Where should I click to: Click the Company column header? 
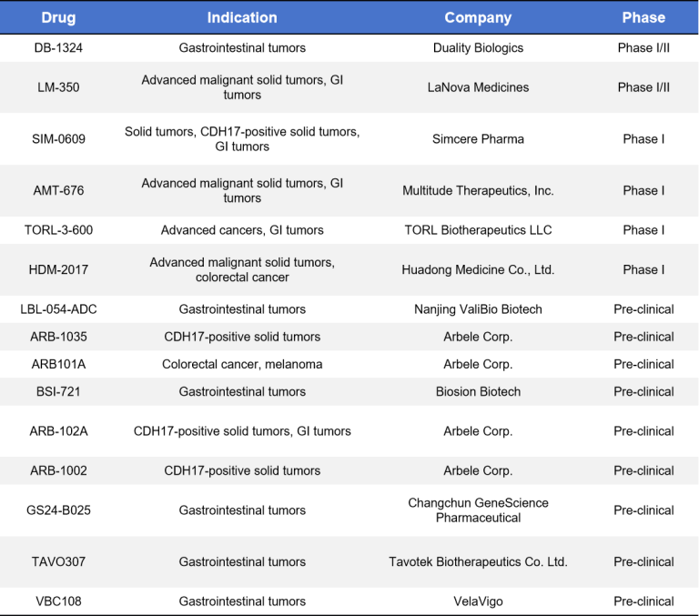(x=478, y=17)
